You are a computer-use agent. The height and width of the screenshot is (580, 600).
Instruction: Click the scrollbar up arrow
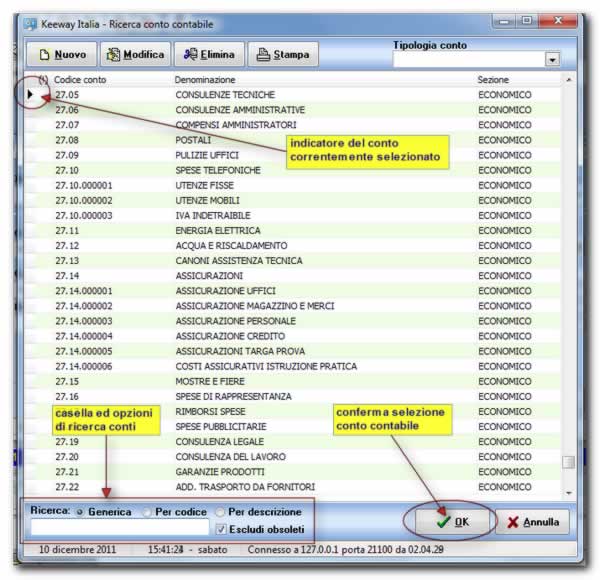[x=568, y=79]
